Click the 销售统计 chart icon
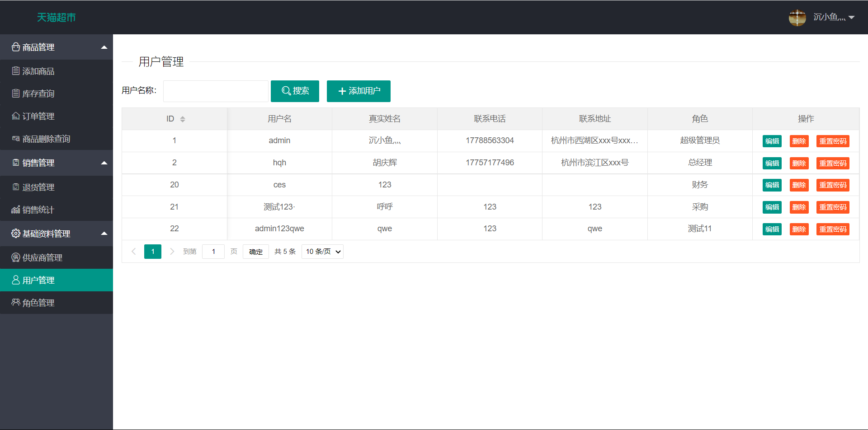This screenshot has height=430, width=868. point(16,210)
